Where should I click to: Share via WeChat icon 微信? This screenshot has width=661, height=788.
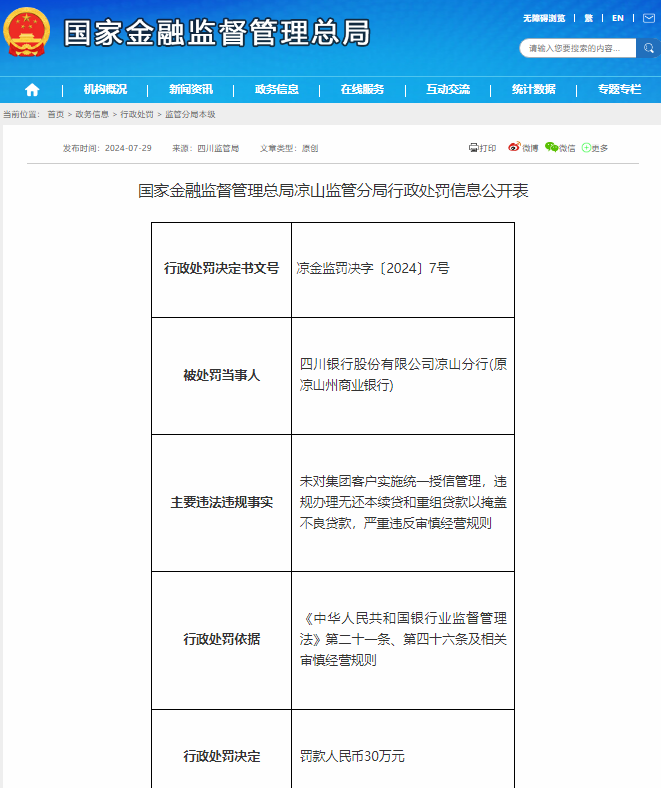[x=560, y=148]
